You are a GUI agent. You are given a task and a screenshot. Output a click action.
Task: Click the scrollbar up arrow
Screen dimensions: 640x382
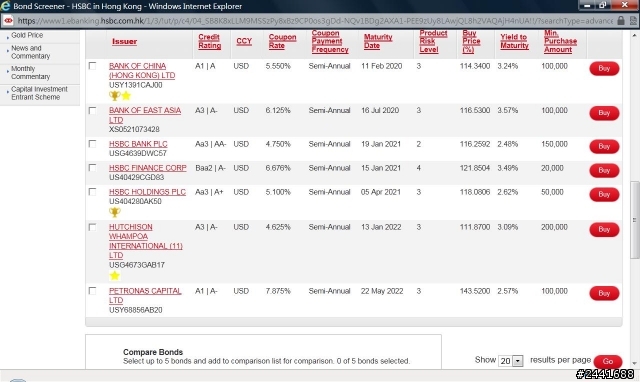pos(634,36)
